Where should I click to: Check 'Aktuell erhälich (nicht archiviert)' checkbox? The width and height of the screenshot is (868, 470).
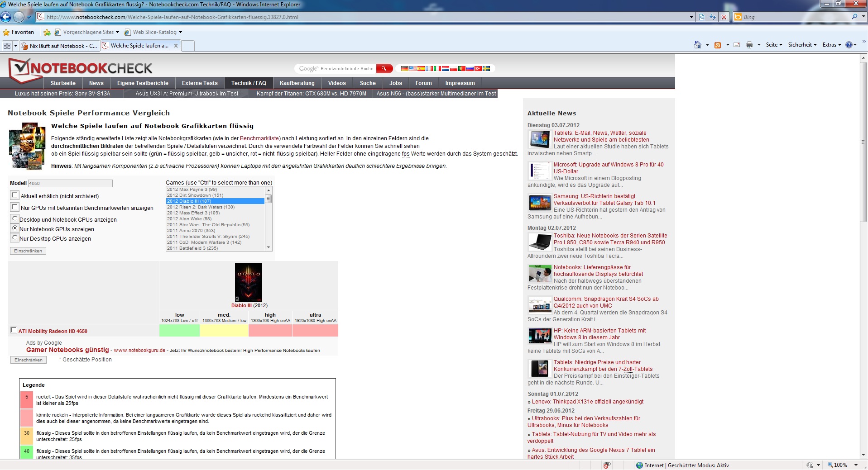pos(14,195)
